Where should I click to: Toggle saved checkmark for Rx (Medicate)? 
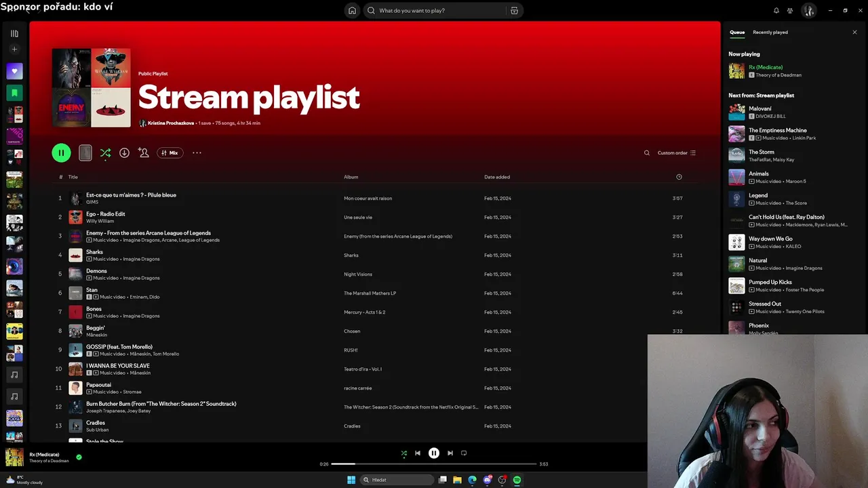pyautogui.click(x=79, y=457)
